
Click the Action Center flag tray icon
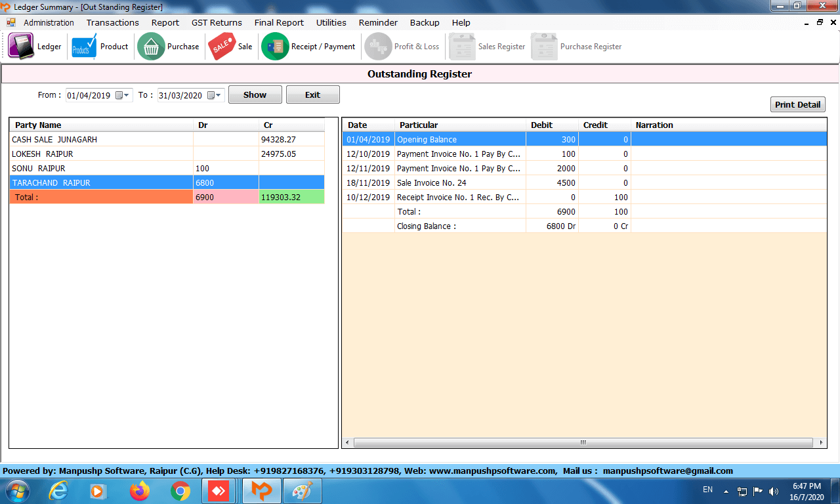pyautogui.click(x=758, y=491)
